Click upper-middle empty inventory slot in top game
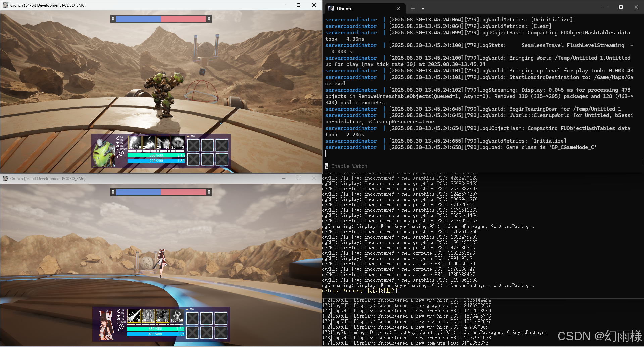The image size is (644, 347). 208,145
